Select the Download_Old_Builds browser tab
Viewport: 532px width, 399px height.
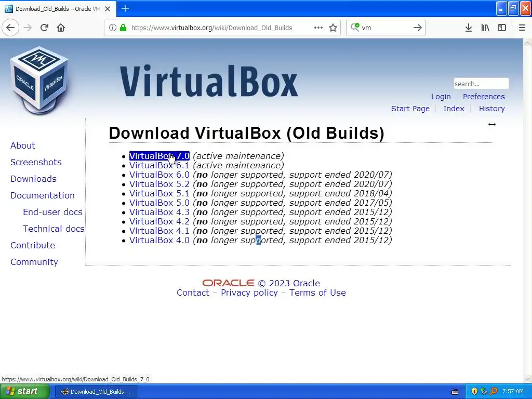(x=58, y=9)
